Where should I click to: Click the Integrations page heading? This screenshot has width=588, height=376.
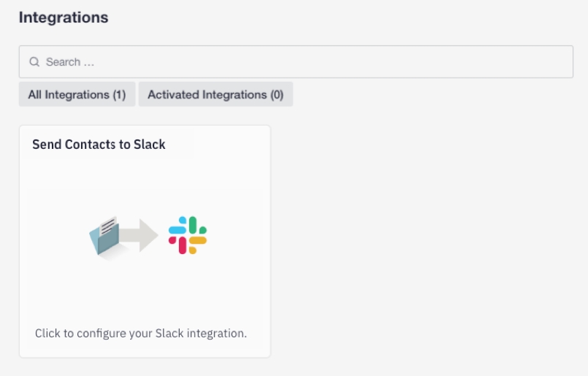coord(64,18)
